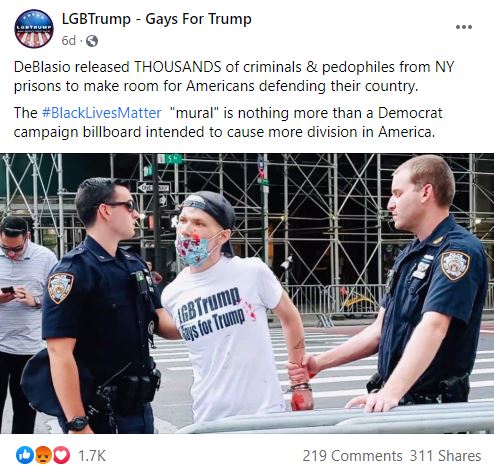This screenshot has height=476, width=494.
Task: View the 311 Shares list
Action: coord(445,456)
